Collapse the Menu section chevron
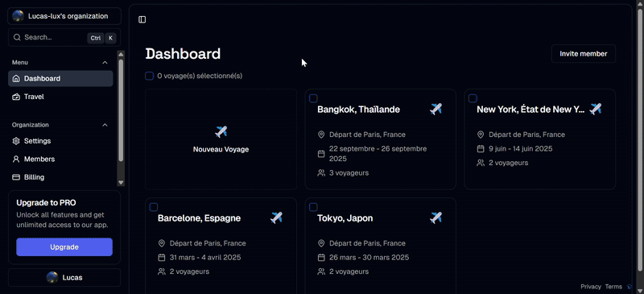Screen dimensions: 644x294 point(105,63)
